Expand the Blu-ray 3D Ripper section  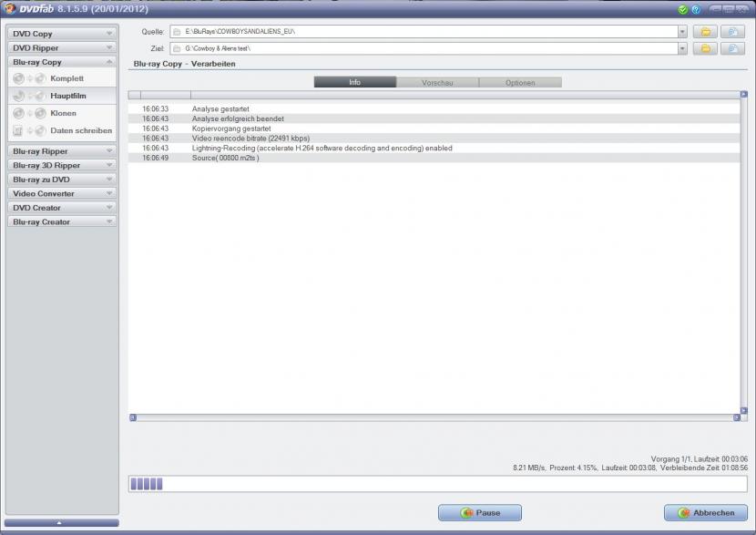[62, 165]
